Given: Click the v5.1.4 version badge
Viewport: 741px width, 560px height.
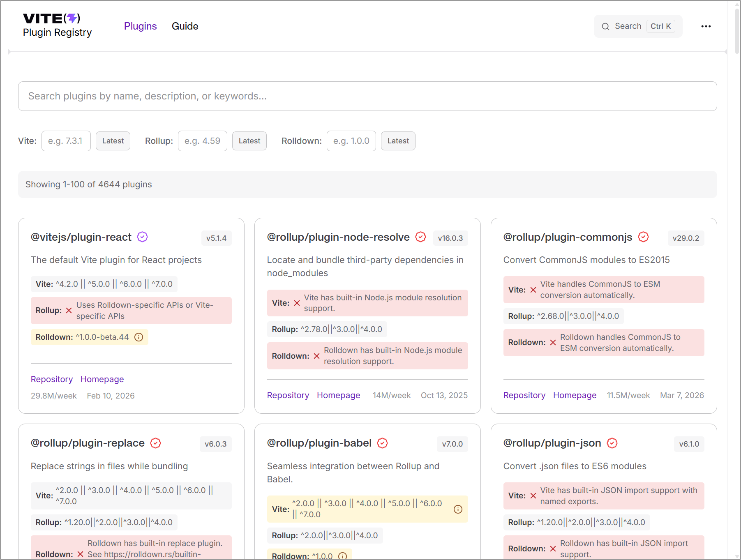Looking at the screenshot, I should pos(216,238).
